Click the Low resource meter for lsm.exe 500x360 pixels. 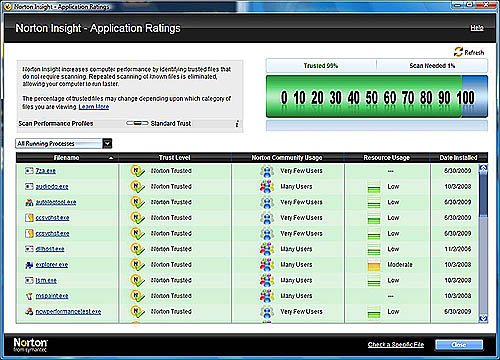(374, 280)
